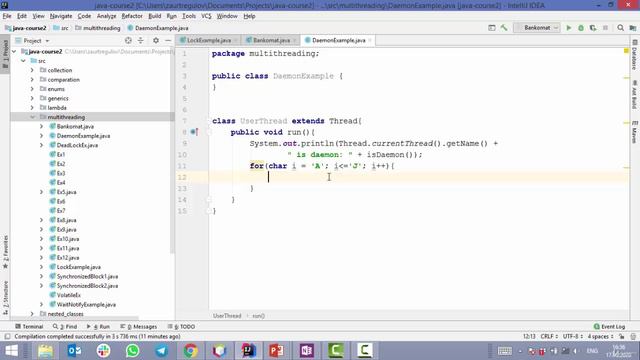Collapse the src folder
This screenshot has width=640, height=360.
pyautogui.click(x=23, y=61)
